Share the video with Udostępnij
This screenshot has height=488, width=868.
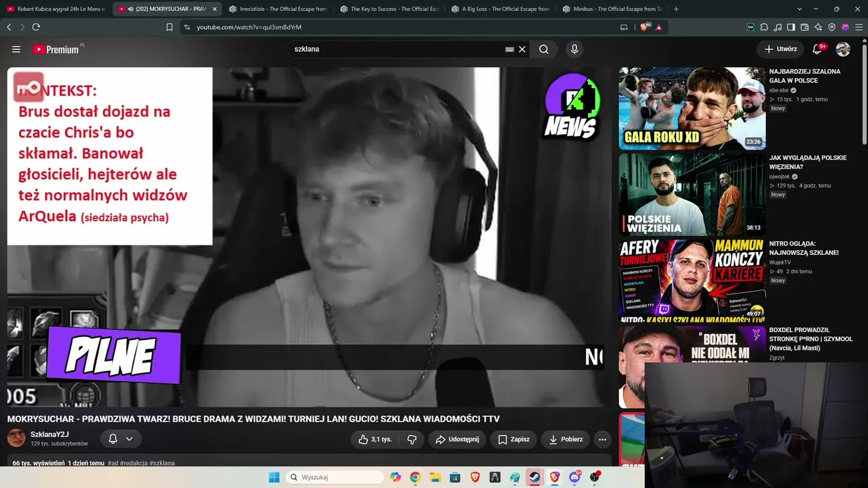pos(457,439)
